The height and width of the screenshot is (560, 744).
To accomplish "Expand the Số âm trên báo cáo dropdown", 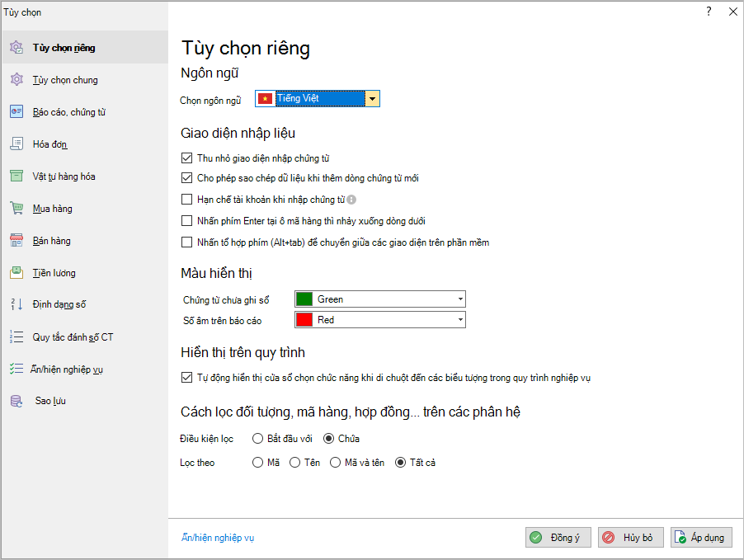I will [460, 320].
